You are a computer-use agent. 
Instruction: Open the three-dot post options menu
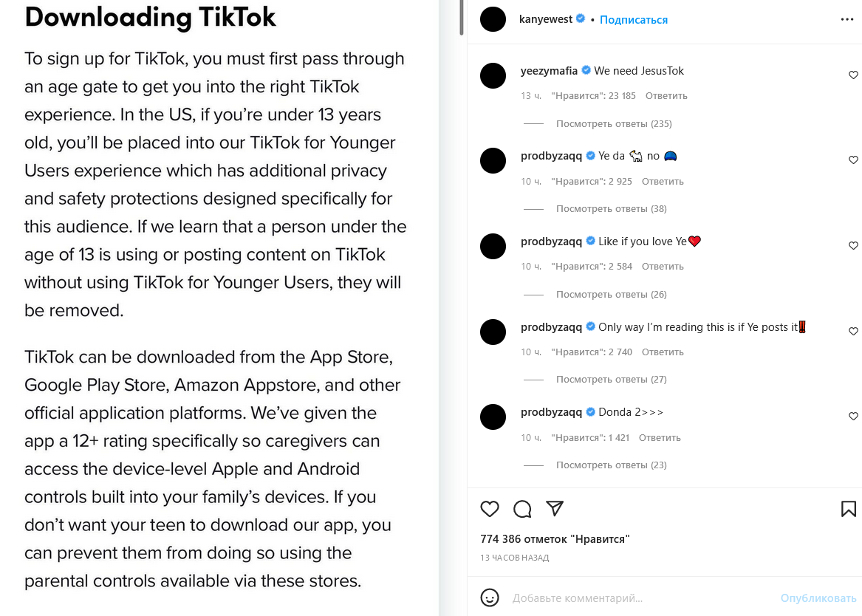click(847, 20)
